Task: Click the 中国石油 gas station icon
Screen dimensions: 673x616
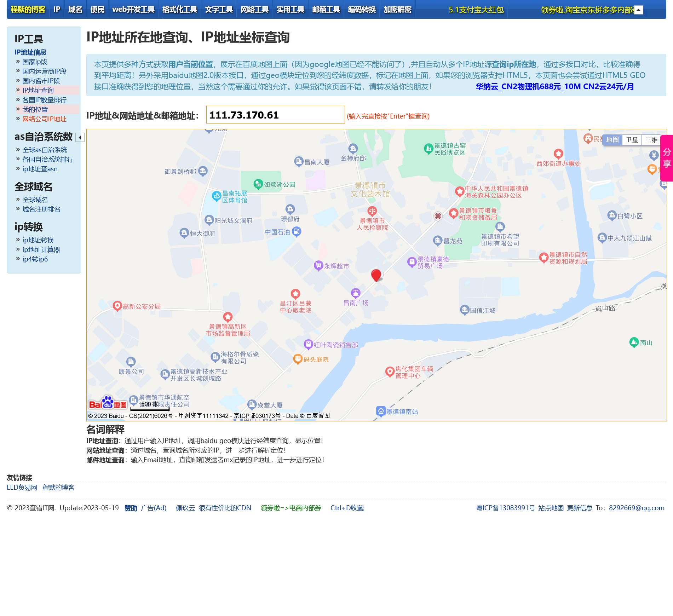Action: tap(297, 232)
